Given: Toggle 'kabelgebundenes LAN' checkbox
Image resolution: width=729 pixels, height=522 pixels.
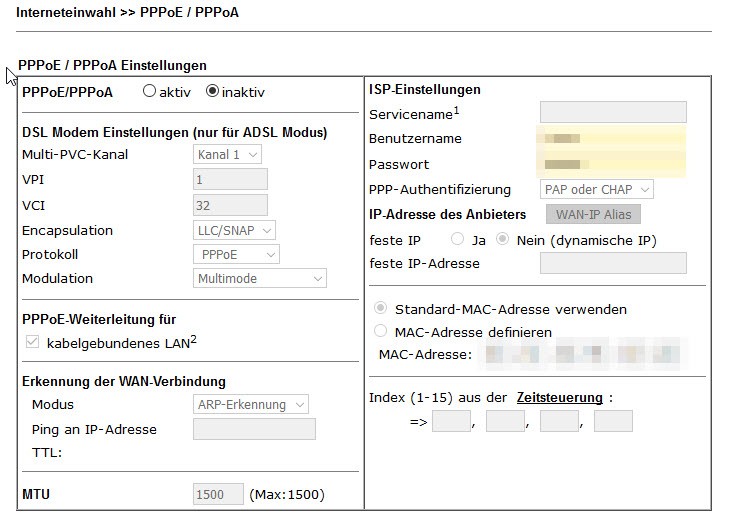Looking at the screenshot, I should (x=33, y=343).
